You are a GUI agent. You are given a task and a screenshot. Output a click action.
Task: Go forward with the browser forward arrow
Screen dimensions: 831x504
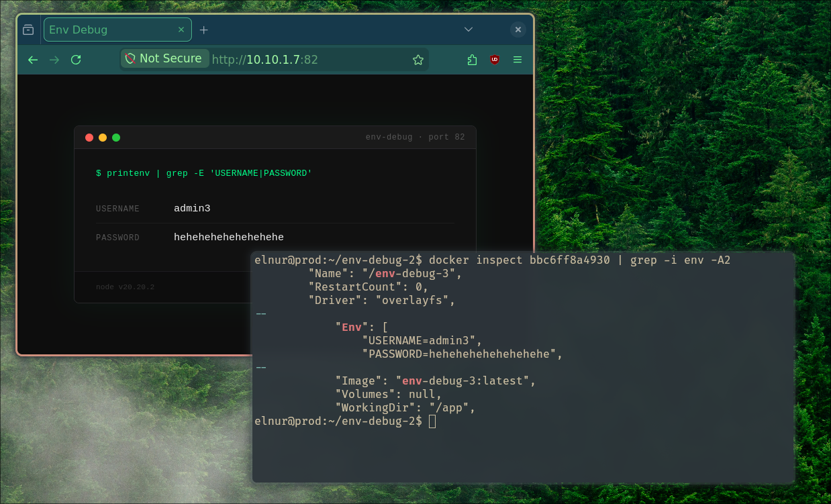tap(54, 60)
